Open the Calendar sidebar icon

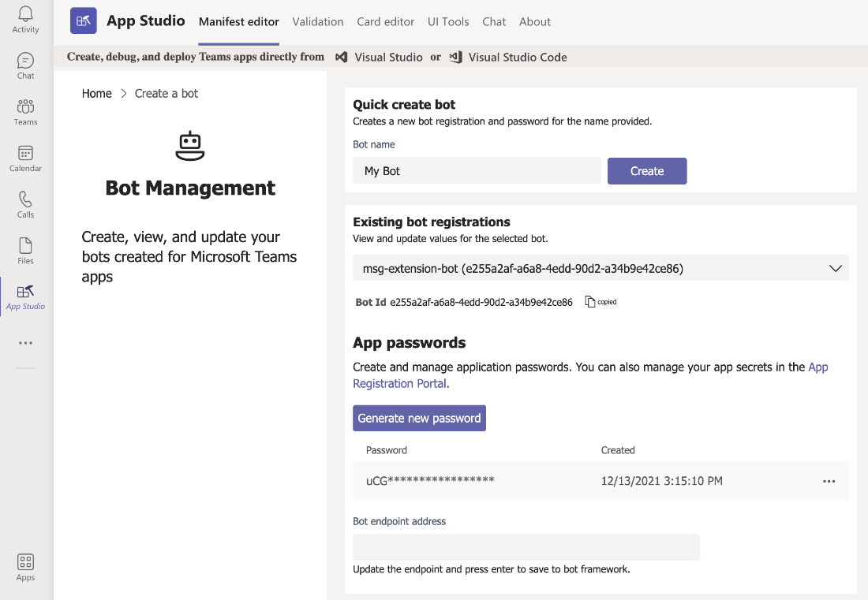click(x=25, y=158)
